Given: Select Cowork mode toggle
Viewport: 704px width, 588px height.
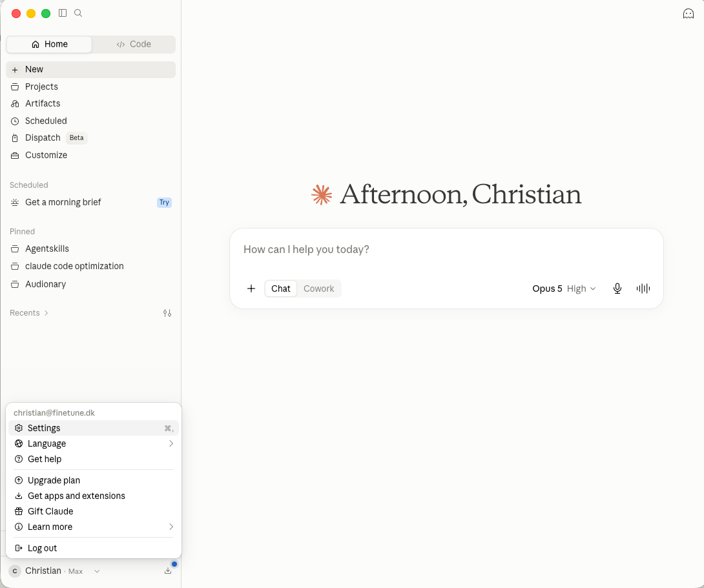Looking at the screenshot, I should click(319, 289).
